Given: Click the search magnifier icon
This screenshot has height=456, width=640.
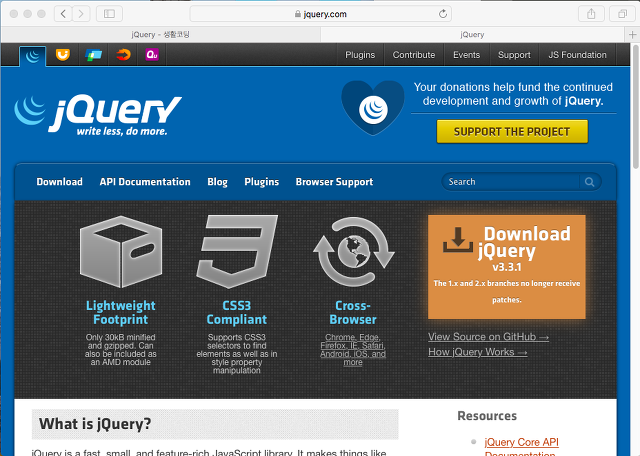Looking at the screenshot, I should click(x=589, y=182).
